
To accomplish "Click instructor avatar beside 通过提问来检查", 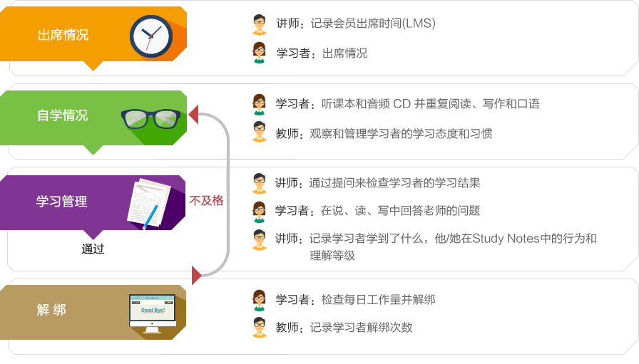I will point(259,184).
